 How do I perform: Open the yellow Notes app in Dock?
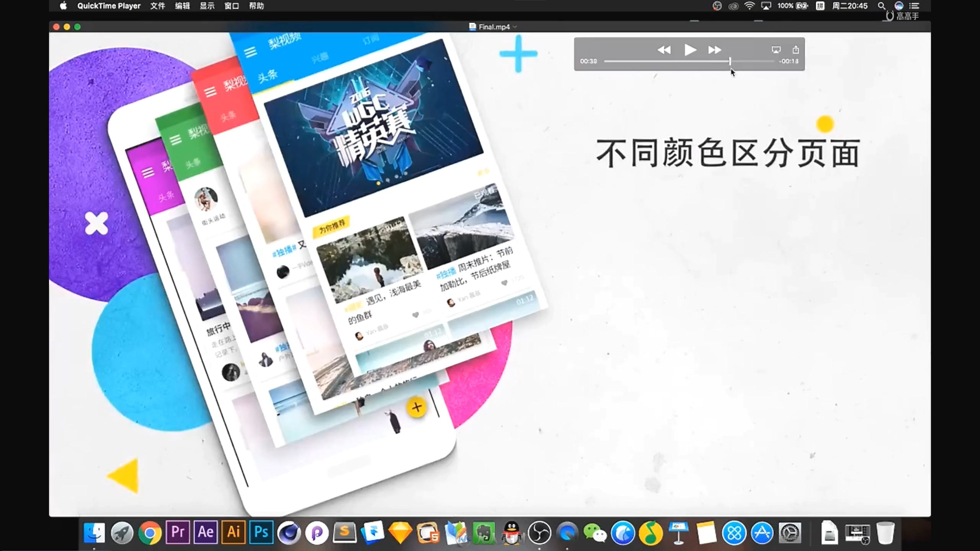click(x=706, y=532)
